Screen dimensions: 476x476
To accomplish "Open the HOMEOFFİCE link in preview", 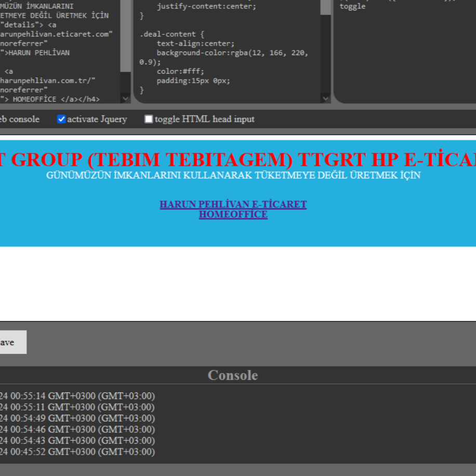I will tap(233, 214).
